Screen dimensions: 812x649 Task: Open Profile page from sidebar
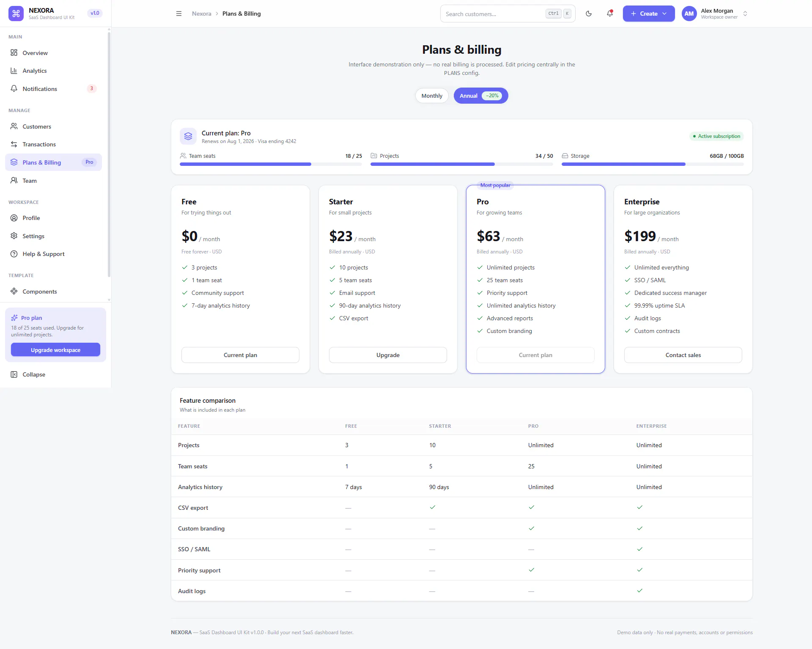tap(53, 218)
